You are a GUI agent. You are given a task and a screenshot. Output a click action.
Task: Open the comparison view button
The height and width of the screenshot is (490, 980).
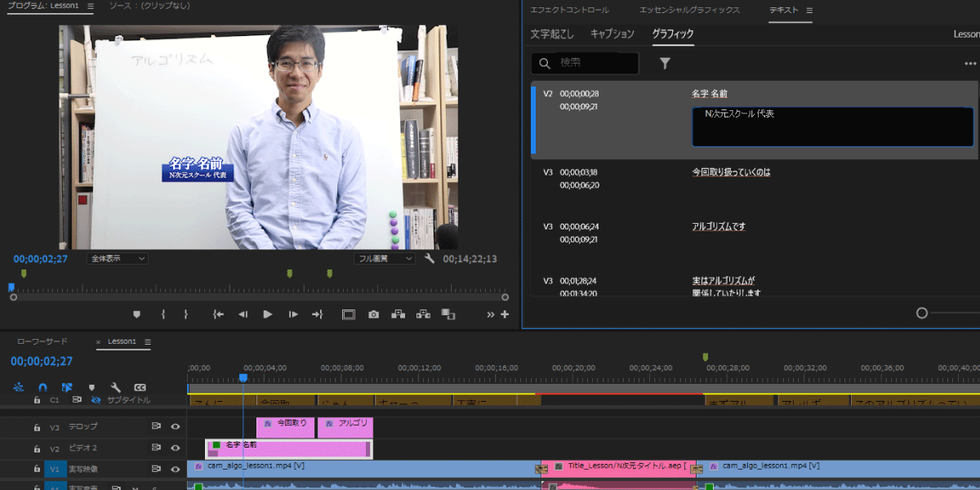coord(448,314)
